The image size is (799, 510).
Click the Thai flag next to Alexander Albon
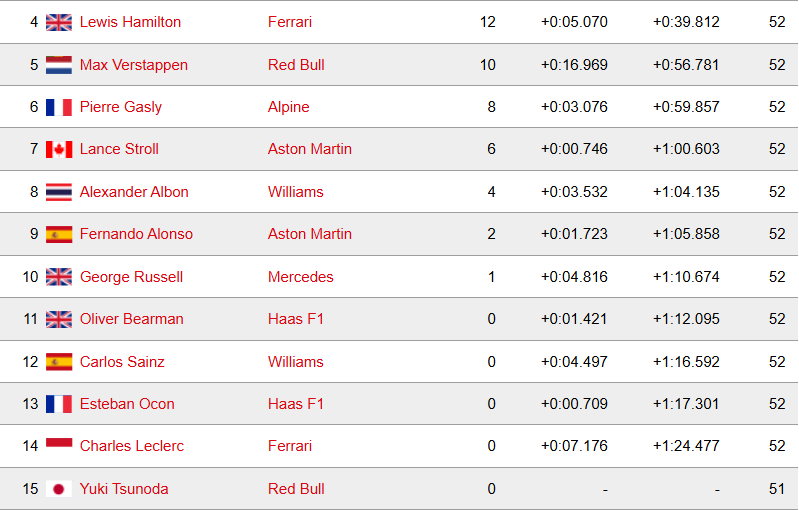[59, 192]
